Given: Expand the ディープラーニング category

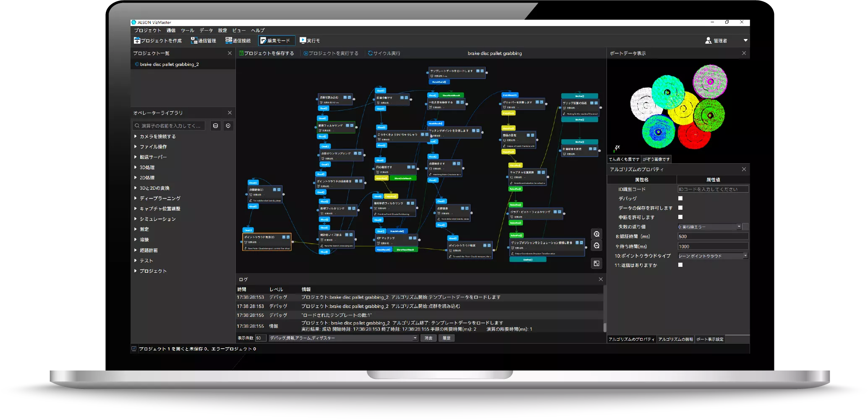Looking at the screenshot, I should 136,198.
